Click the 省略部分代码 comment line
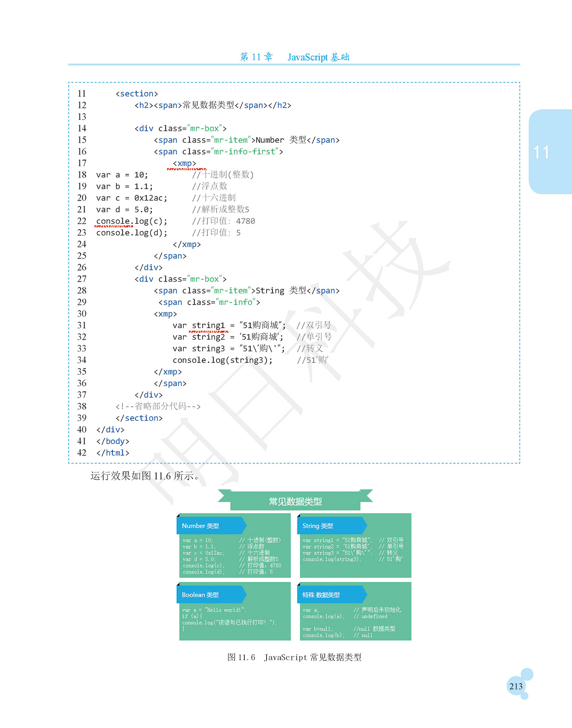Screen dimensions: 572x728 (x=158, y=406)
